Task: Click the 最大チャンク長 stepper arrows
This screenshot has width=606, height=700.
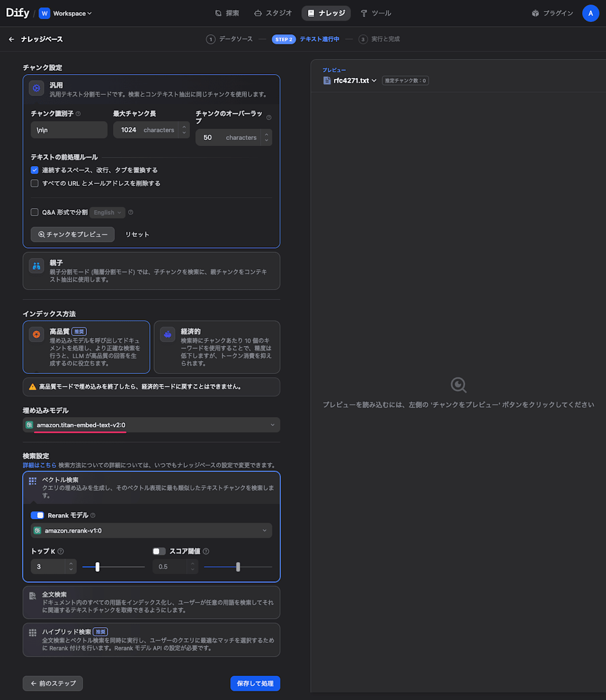Action: click(x=184, y=130)
